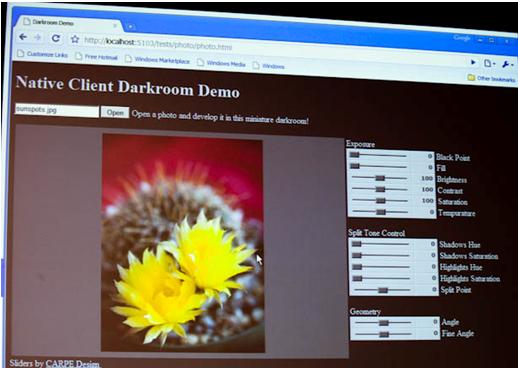
Task: Click the Shadows Hue slider handle
Action: [357, 244]
